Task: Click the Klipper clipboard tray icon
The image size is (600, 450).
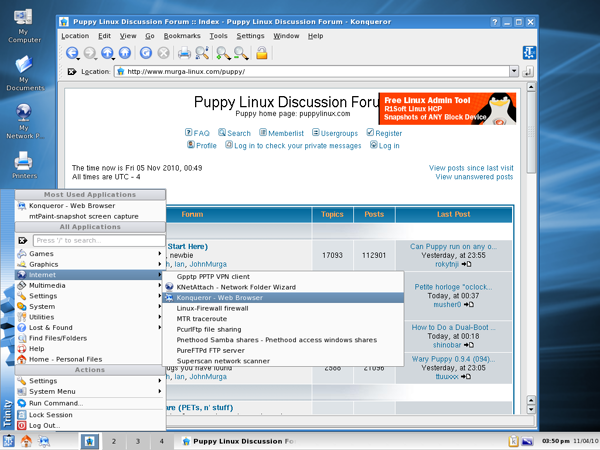Action: coord(513,441)
